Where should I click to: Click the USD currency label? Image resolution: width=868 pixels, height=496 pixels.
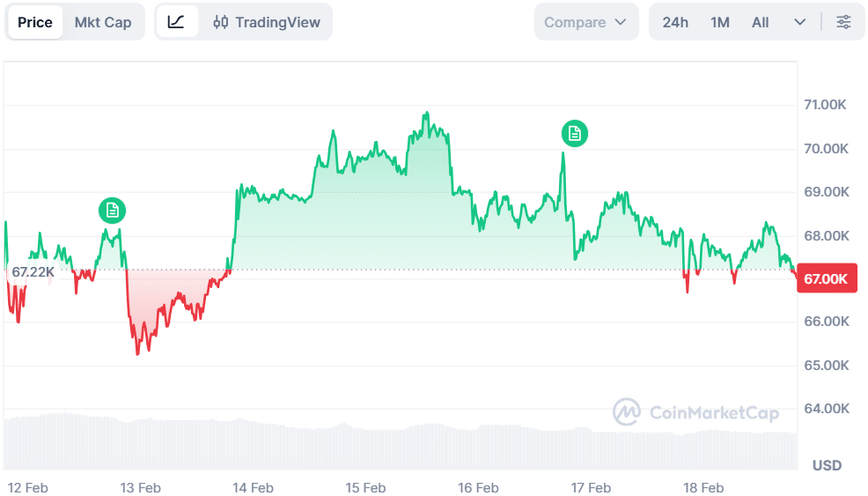pyautogui.click(x=827, y=465)
